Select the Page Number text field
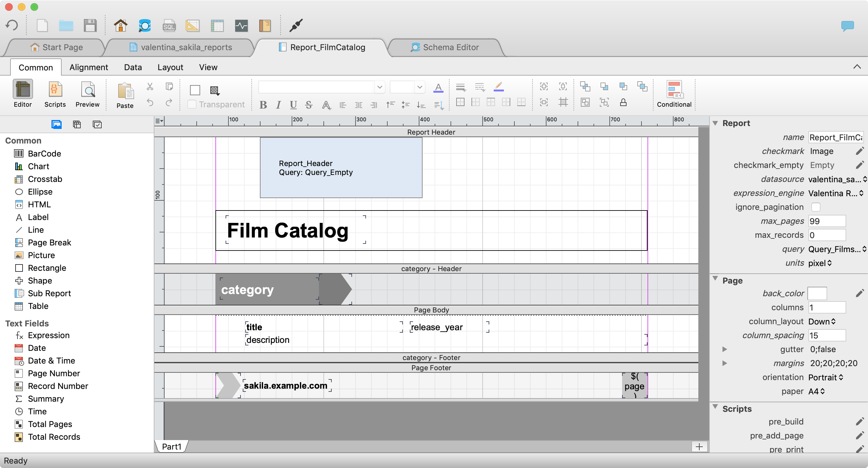Image resolution: width=868 pixels, height=468 pixels. coord(47,373)
